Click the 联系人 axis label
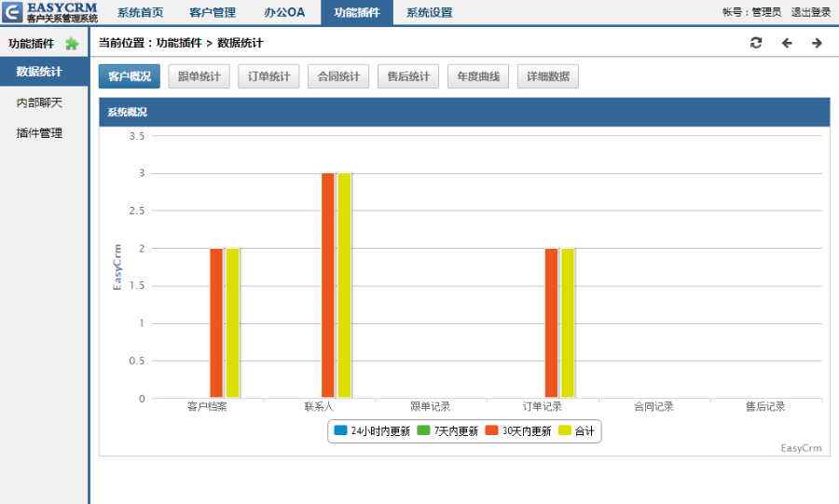 319,407
